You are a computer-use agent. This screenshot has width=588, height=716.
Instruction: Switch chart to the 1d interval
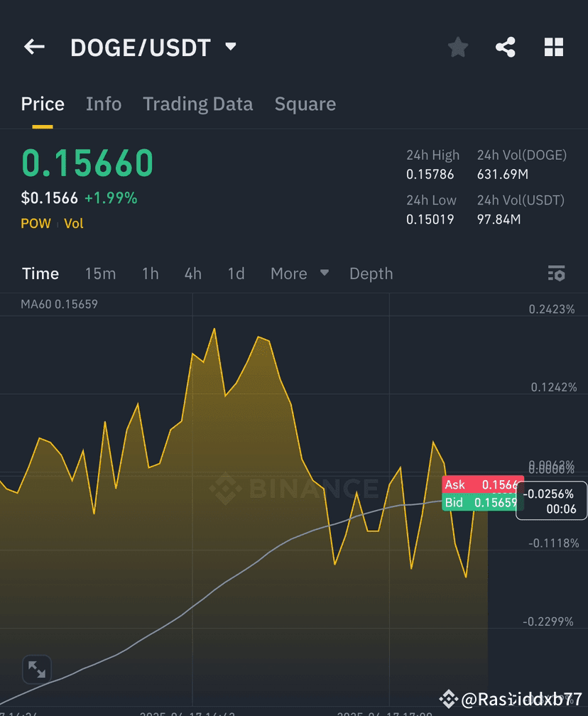tap(236, 273)
